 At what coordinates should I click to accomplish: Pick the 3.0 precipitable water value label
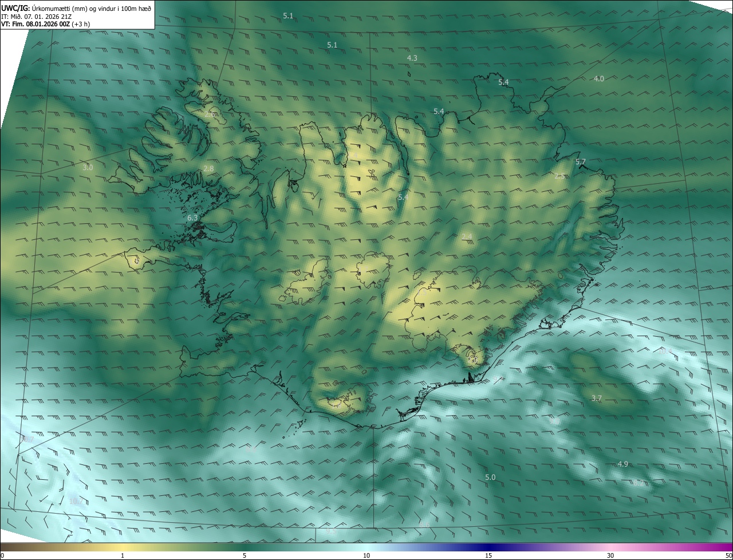[87, 167]
